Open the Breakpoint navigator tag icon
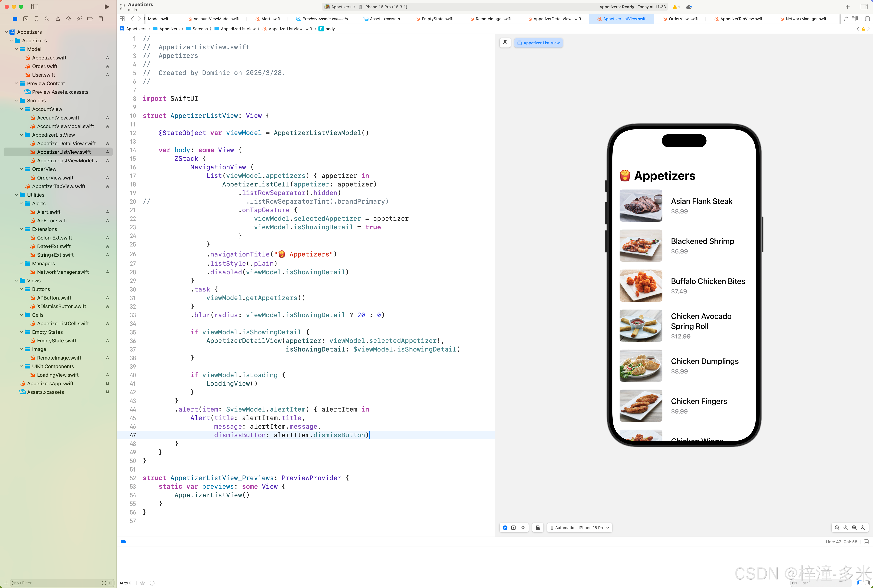 pyautogui.click(x=90, y=19)
